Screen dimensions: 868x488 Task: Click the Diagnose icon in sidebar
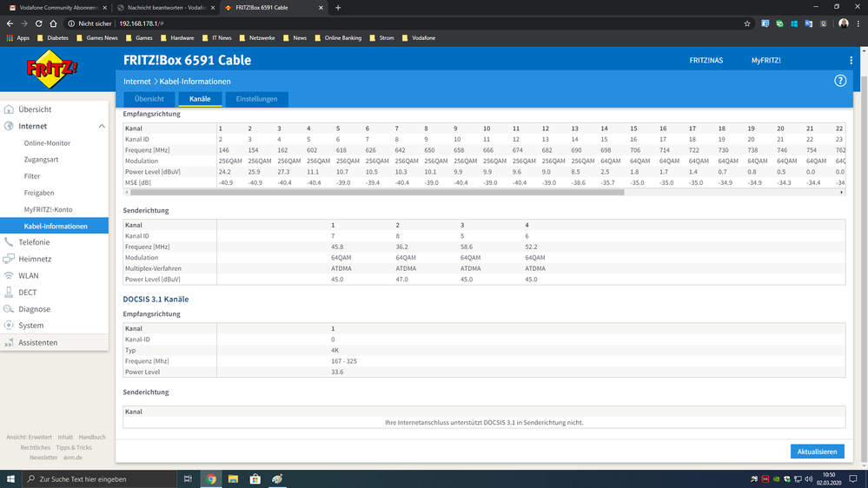pyautogui.click(x=9, y=309)
